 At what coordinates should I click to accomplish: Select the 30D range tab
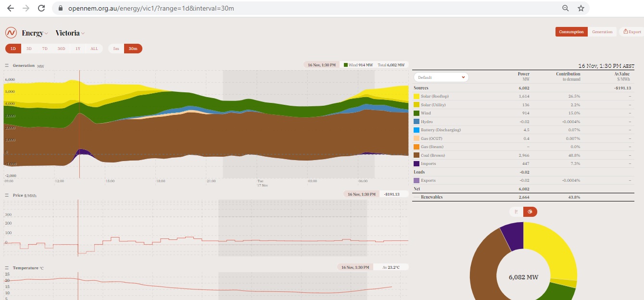(61, 49)
